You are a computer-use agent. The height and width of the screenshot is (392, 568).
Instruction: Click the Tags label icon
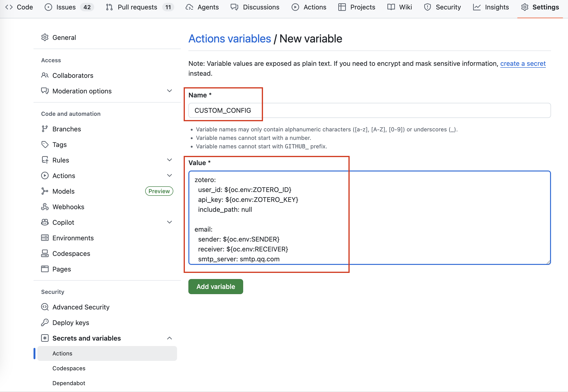coord(45,144)
